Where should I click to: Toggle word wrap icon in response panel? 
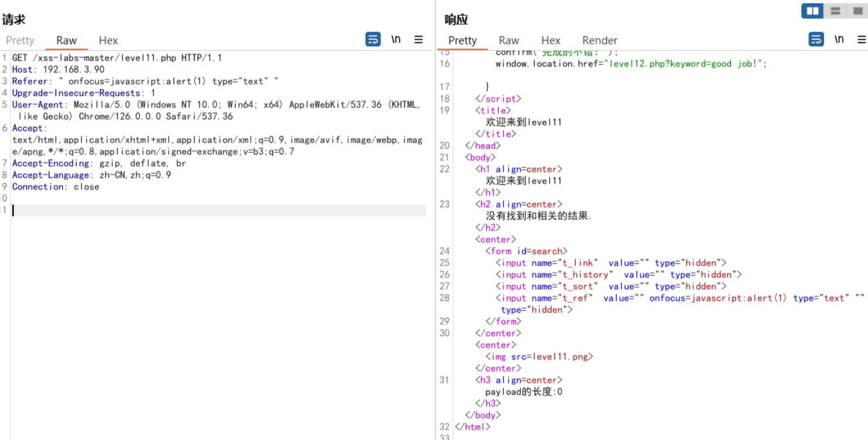click(x=816, y=39)
